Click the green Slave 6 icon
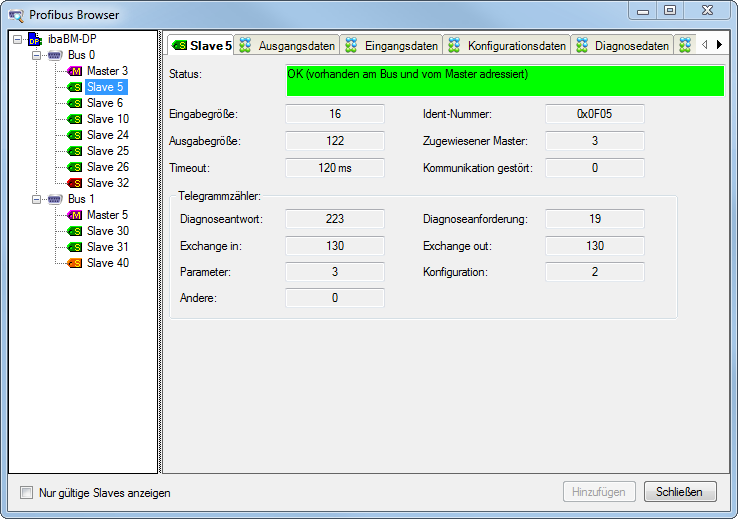This screenshot has height=519, width=738. (74, 103)
